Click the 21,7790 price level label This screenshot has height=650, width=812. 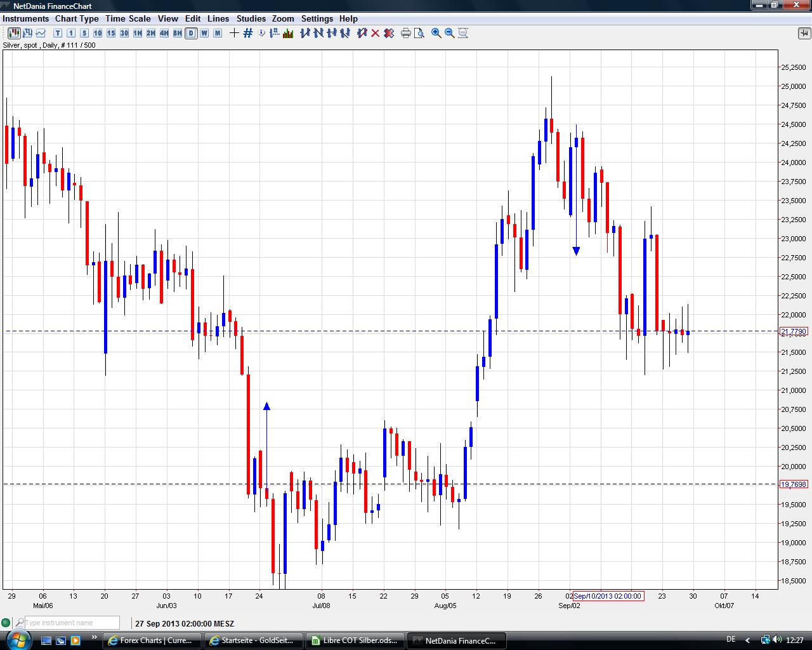[794, 331]
